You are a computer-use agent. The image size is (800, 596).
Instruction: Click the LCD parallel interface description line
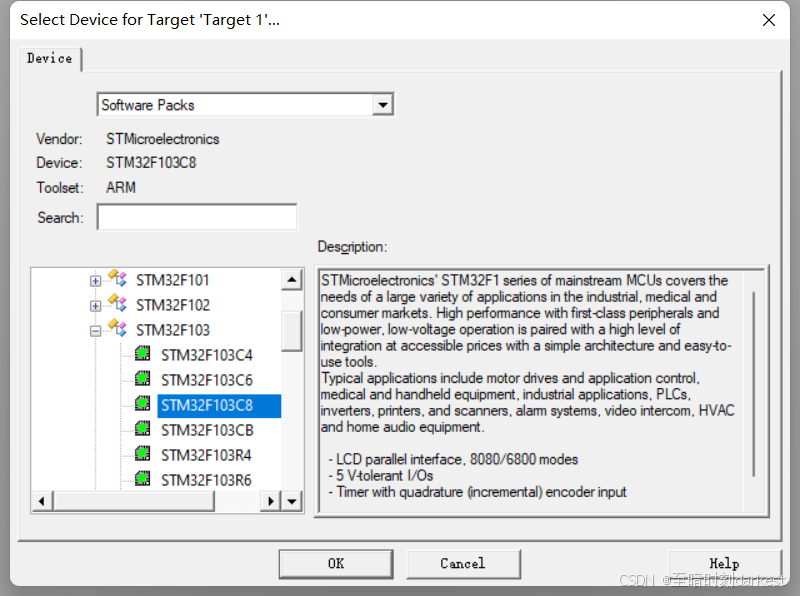453,459
